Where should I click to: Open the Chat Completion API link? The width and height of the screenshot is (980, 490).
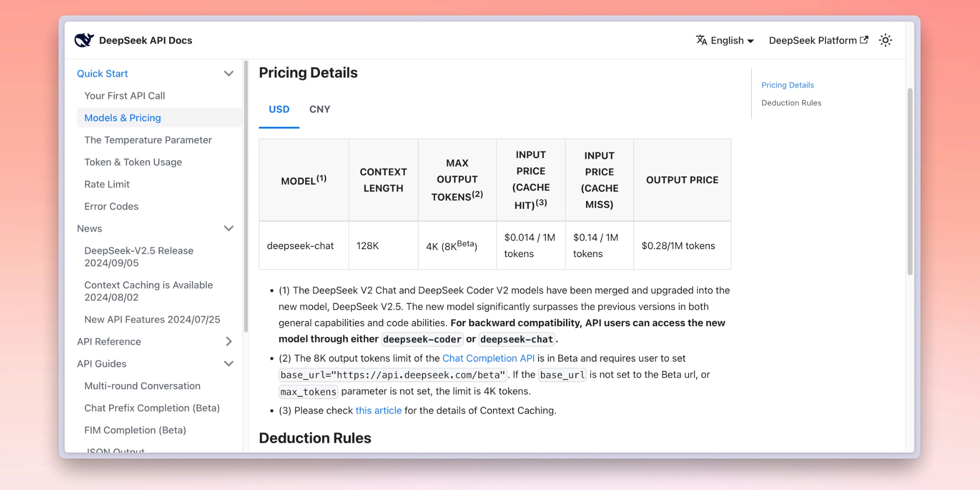click(x=488, y=358)
